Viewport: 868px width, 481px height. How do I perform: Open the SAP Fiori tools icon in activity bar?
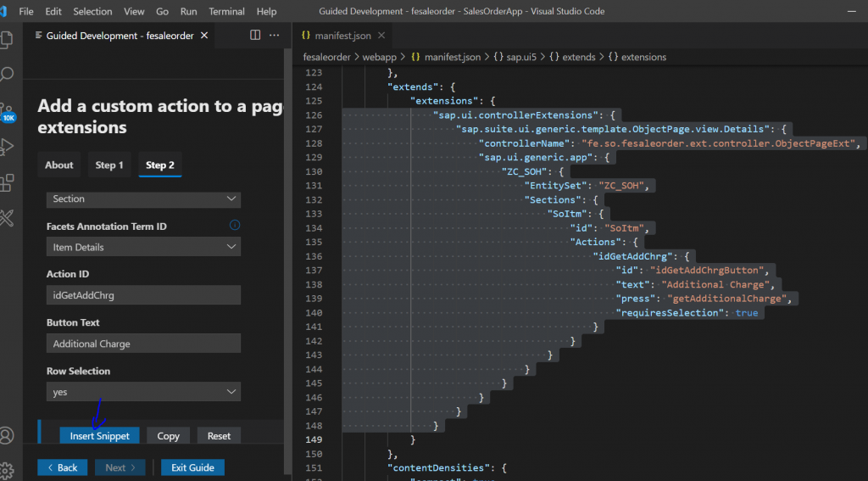click(x=7, y=218)
